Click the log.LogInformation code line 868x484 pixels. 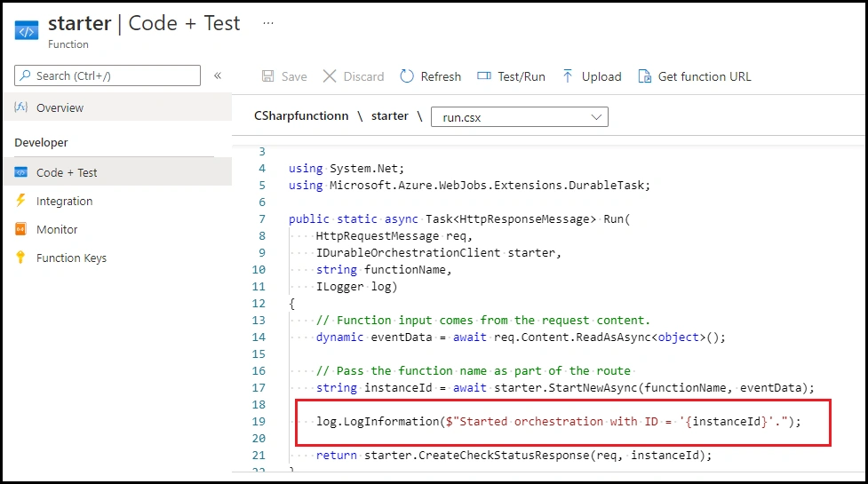click(559, 422)
